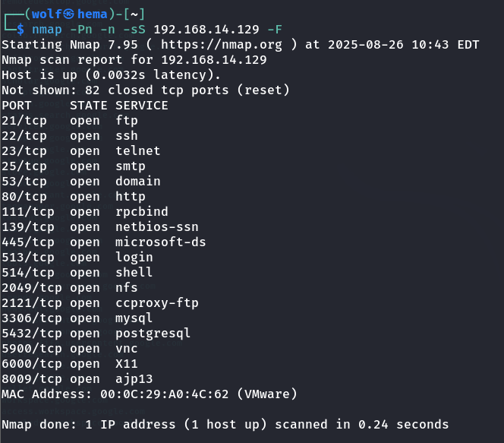Click the 80/tcp http port line
The image size is (504, 443).
point(73,197)
